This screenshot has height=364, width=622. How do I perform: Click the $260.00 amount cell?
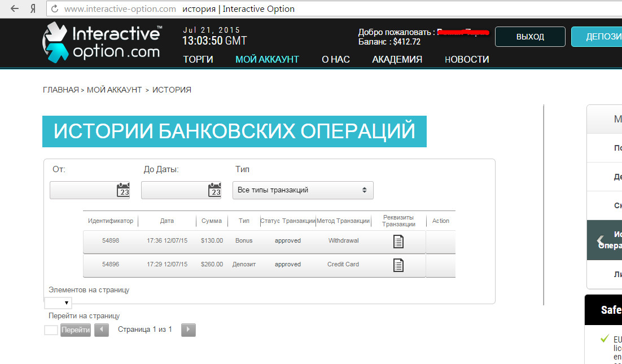[212, 265]
